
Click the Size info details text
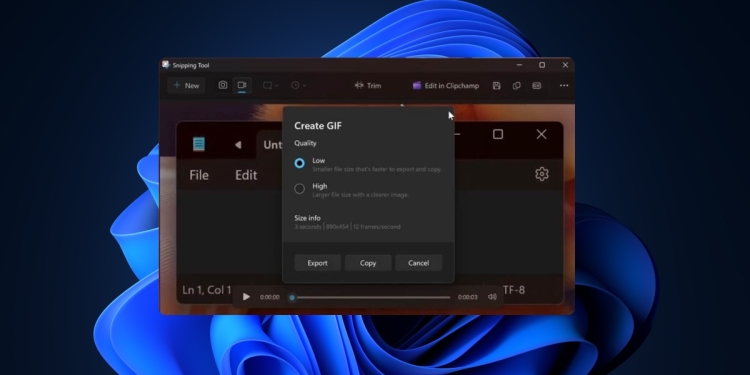tap(347, 227)
